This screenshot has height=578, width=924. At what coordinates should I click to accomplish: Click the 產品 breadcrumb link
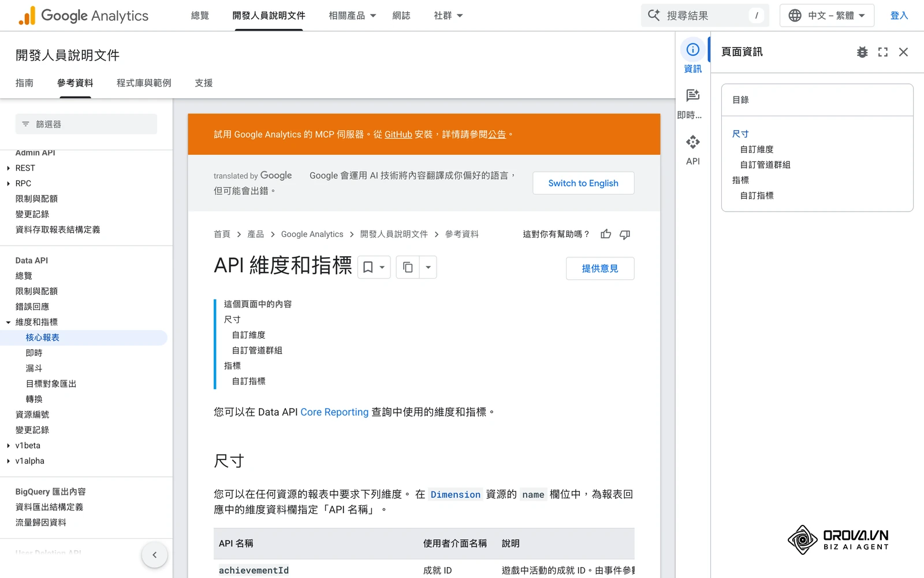click(x=256, y=234)
